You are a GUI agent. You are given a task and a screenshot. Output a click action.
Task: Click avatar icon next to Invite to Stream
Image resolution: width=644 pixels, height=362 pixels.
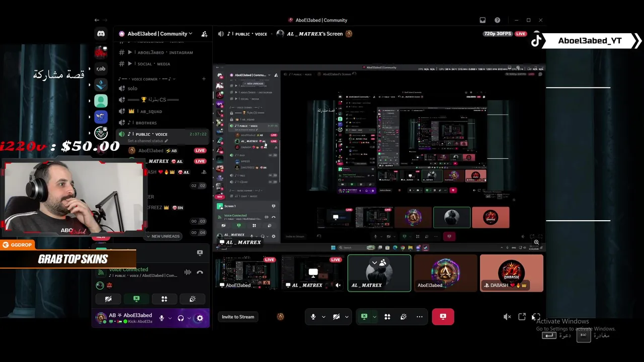coord(280,317)
